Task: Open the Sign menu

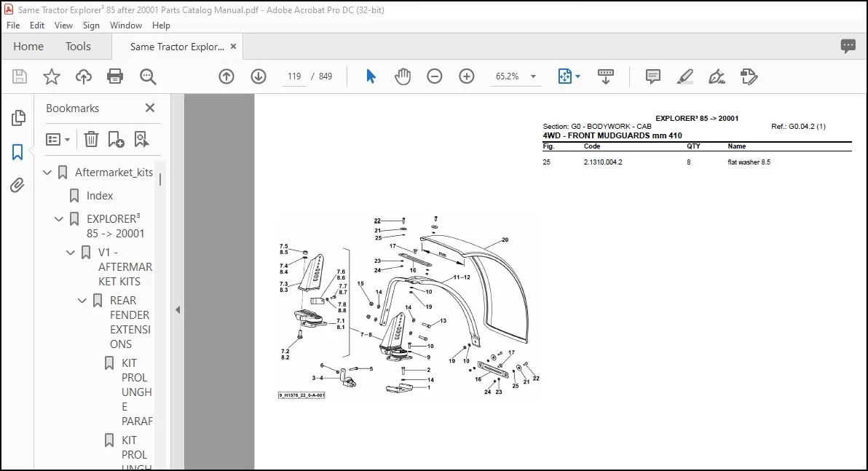Action: [x=91, y=25]
